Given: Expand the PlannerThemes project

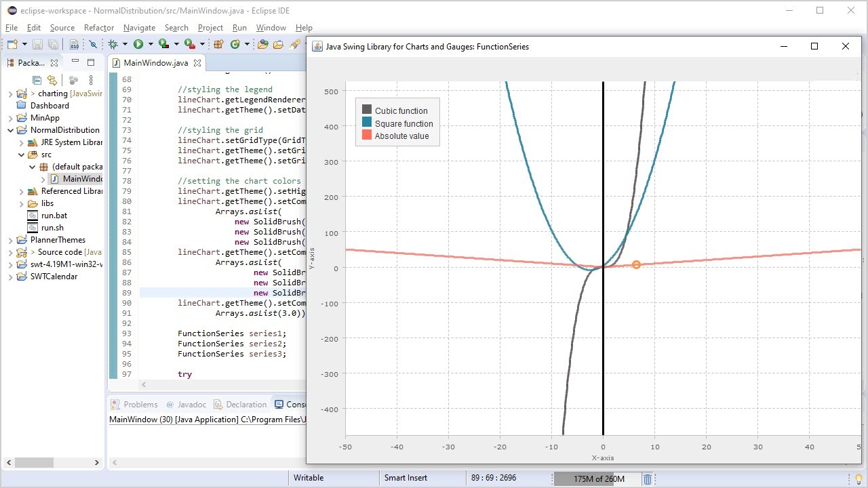Looking at the screenshot, I should tap(11, 240).
